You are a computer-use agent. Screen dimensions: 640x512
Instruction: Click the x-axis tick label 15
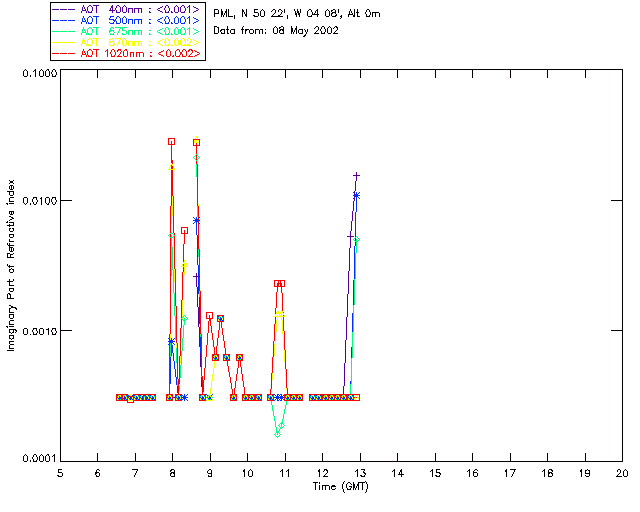click(435, 473)
